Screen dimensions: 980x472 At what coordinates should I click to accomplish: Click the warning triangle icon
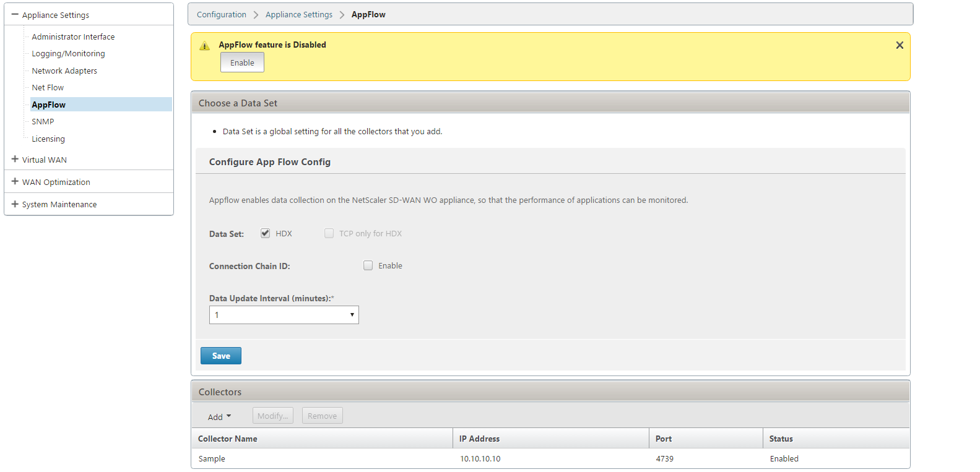point(205,46)
